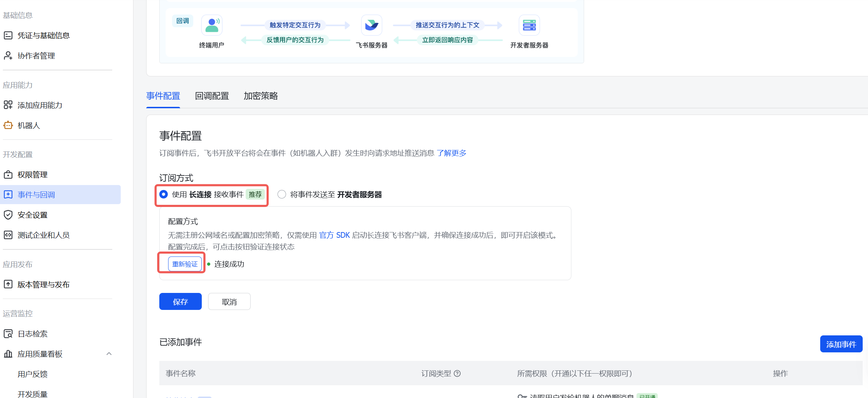Click the 连接成功 status text
The height and width of the screenshot is (398, 868).
coord(229,264)
